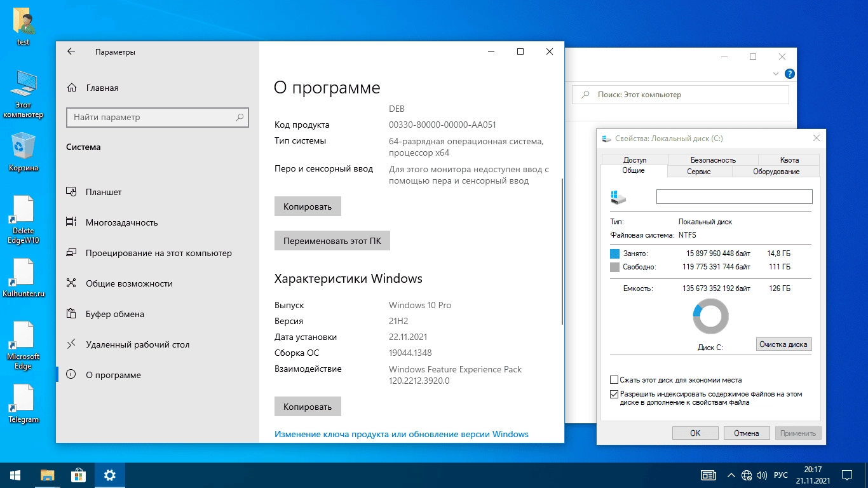Click blue Занято color swatch

tap(614, 254)
